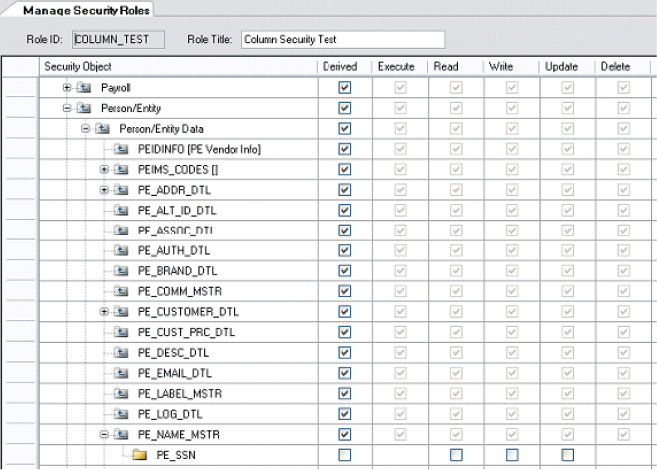Click the PEIDINFO object icon
This screenshot has height=470, width=657.
point(123,149)
